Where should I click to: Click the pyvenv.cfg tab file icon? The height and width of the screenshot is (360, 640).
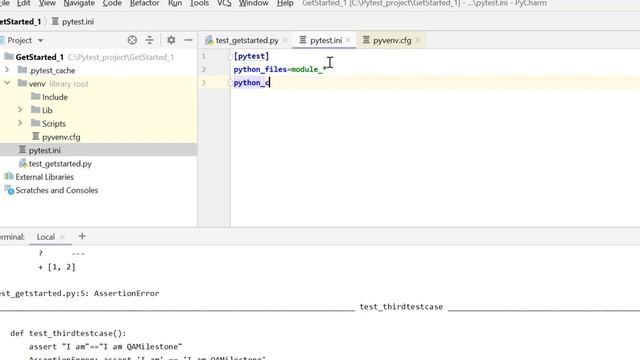tap(366, 40)
